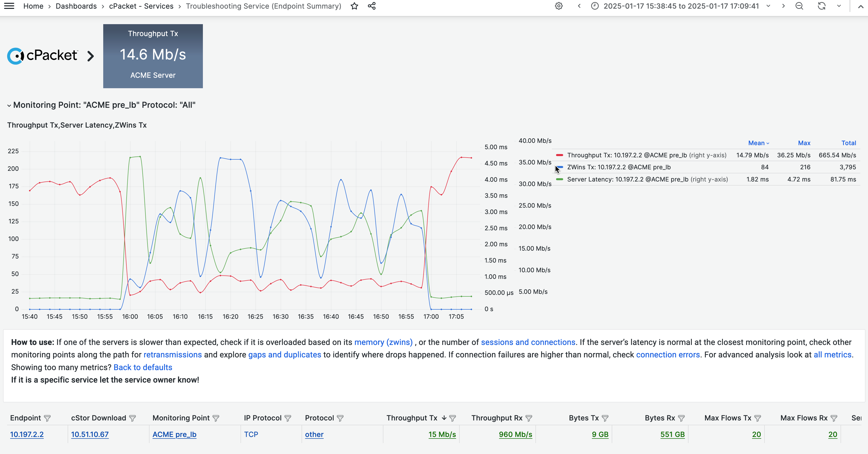Open gaps and duplicates link
Image resolution: width=868 pixels, height=454 pixels.
285,355
